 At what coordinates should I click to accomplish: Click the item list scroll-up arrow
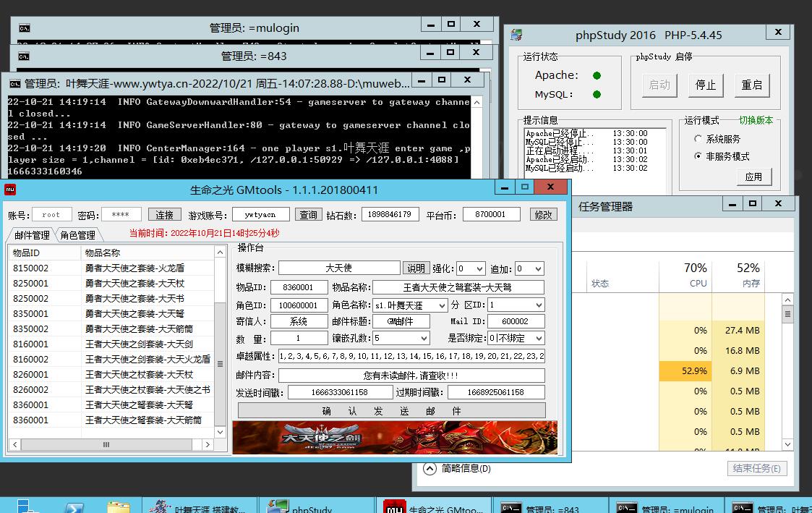220,253
